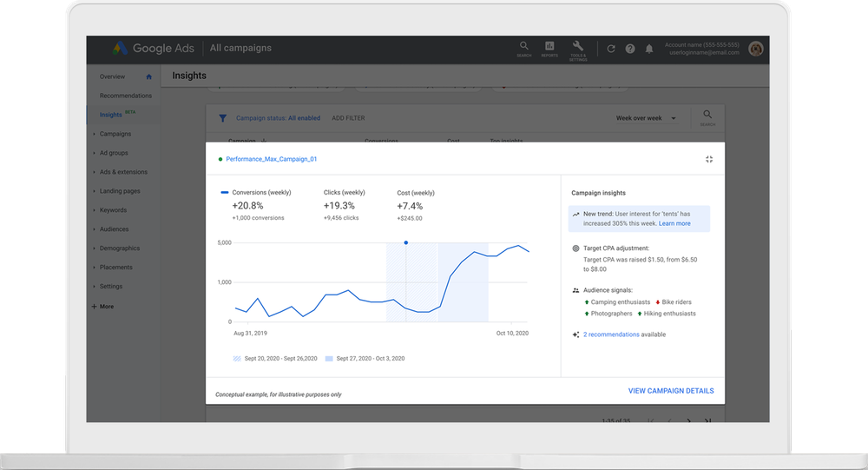Click the refresh icon in header

611,49
